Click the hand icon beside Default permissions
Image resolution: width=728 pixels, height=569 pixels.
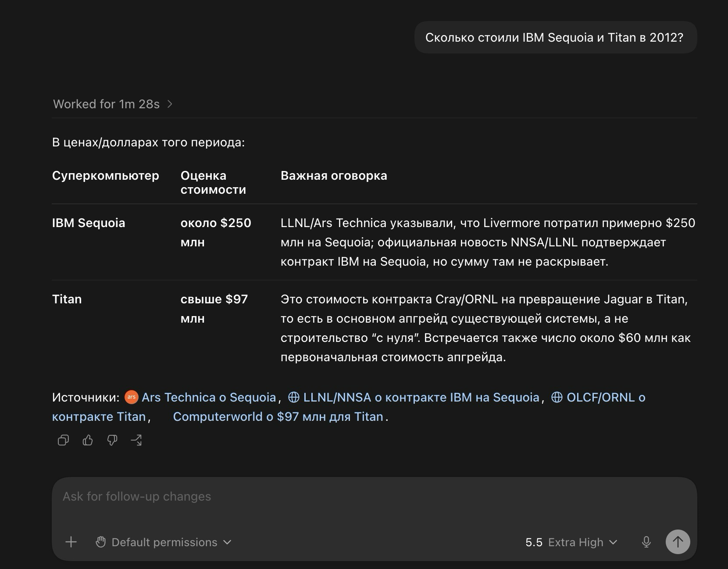click(101, 542)
